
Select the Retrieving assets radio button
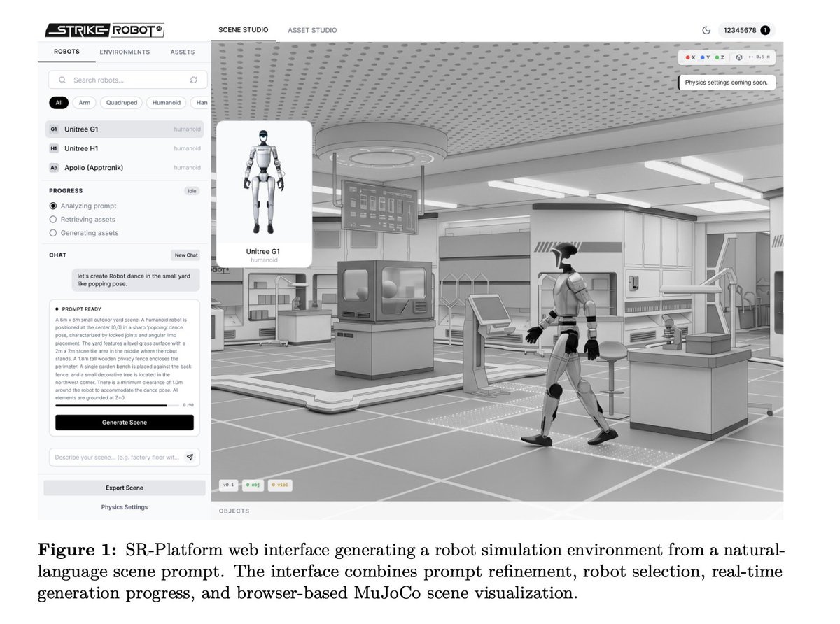[52, 219]
